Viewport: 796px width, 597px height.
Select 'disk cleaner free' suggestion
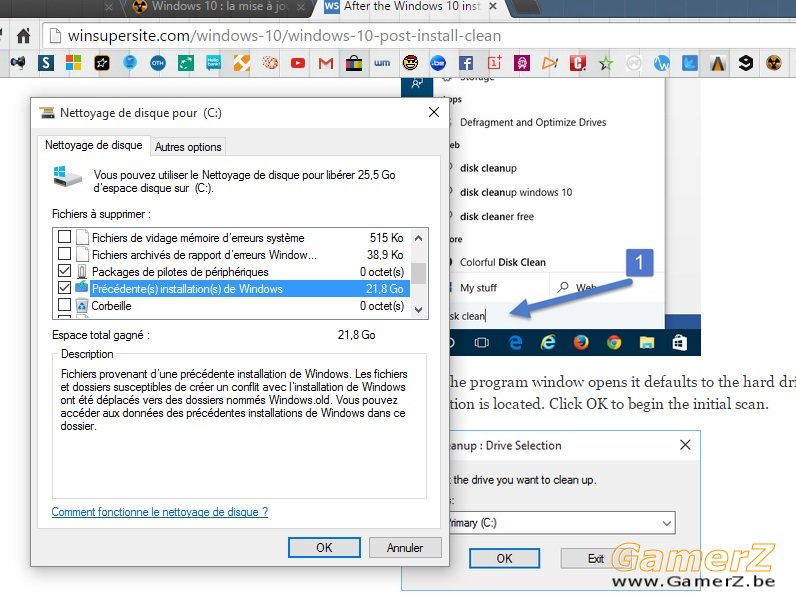click(x=497, y=217)
